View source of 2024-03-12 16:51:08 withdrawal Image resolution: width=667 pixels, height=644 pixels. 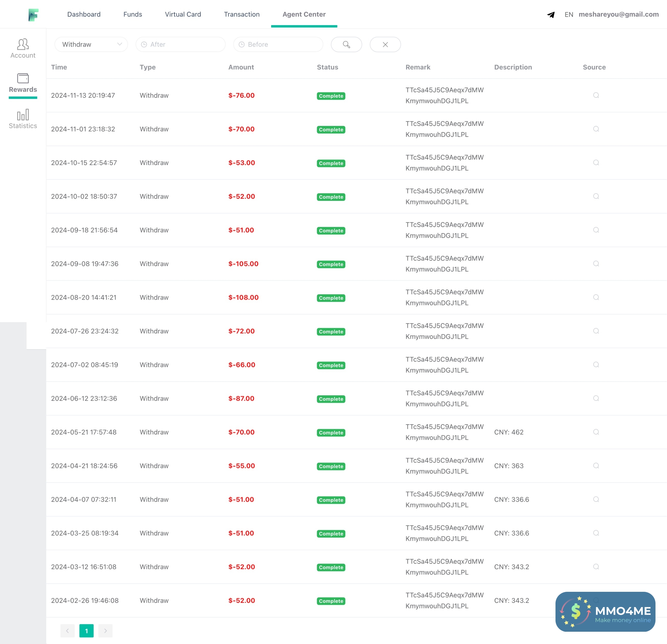click(x=596, y=567)
